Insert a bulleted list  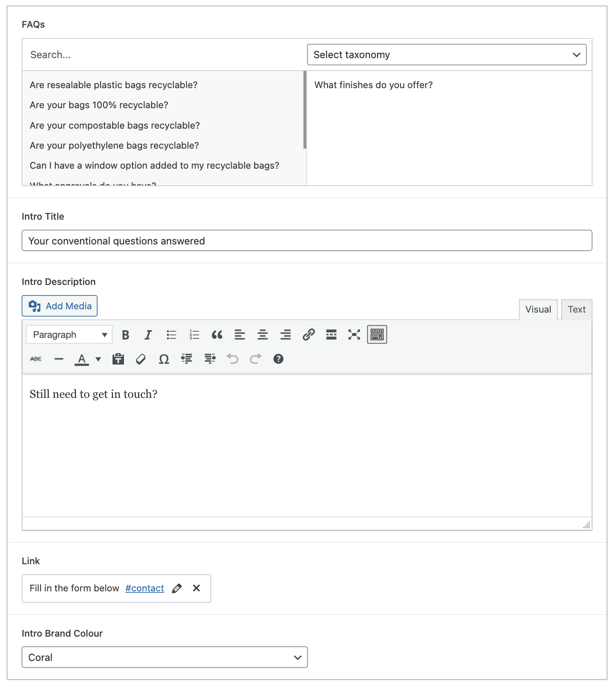click(x=171, y=335)
